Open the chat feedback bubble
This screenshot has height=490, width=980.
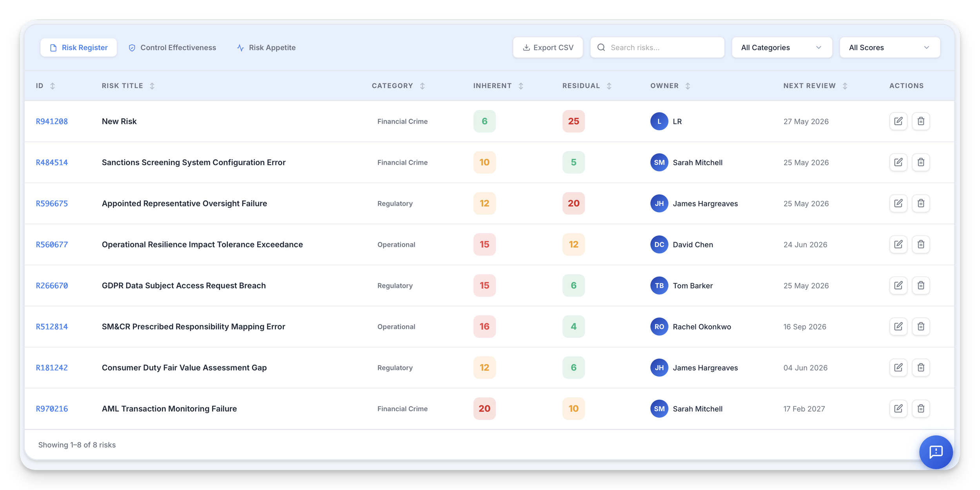(937, 452)
